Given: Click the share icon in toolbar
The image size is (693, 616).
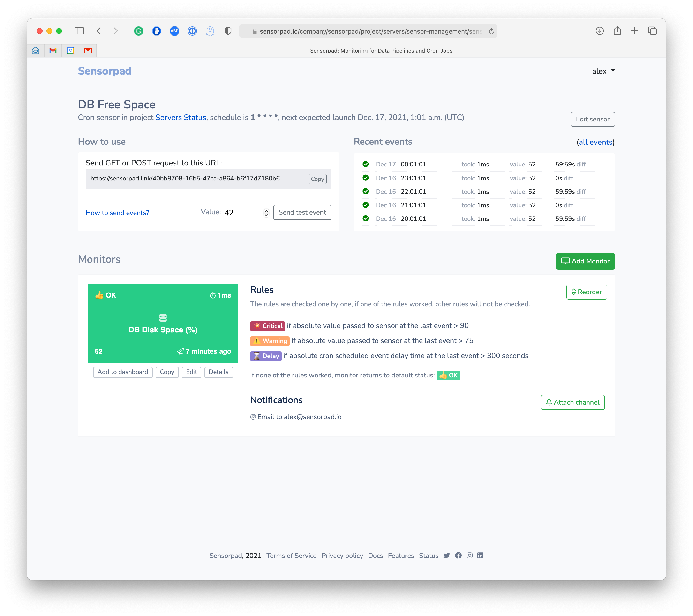Looking at the screenshot, I should [x=617, y=31].
